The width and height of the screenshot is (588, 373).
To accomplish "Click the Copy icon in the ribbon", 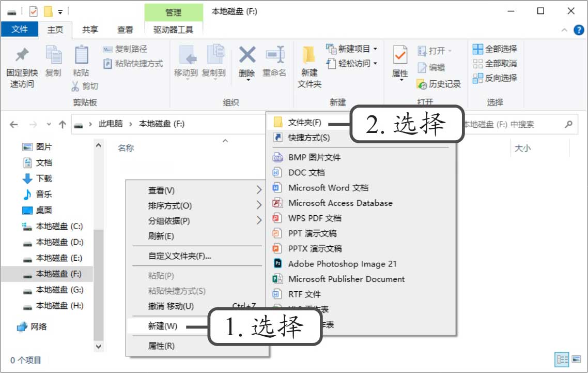I will [x=54, y=55].
